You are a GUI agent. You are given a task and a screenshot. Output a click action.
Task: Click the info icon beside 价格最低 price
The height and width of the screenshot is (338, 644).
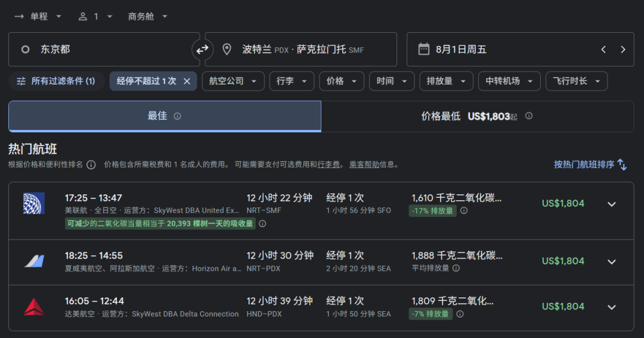click(528, 116)
